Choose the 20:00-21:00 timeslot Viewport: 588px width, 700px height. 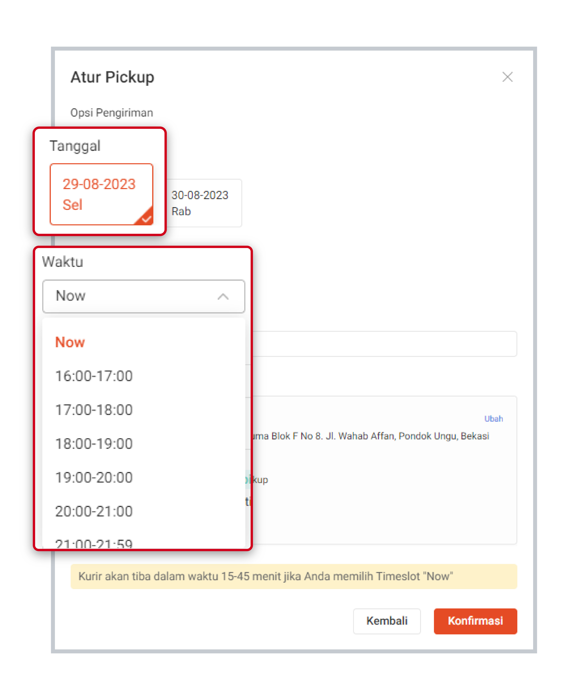coord(94,511)
